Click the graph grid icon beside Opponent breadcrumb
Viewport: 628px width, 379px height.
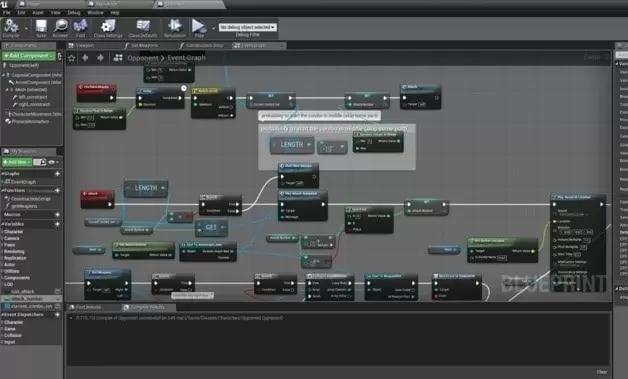tap(118, 58)
